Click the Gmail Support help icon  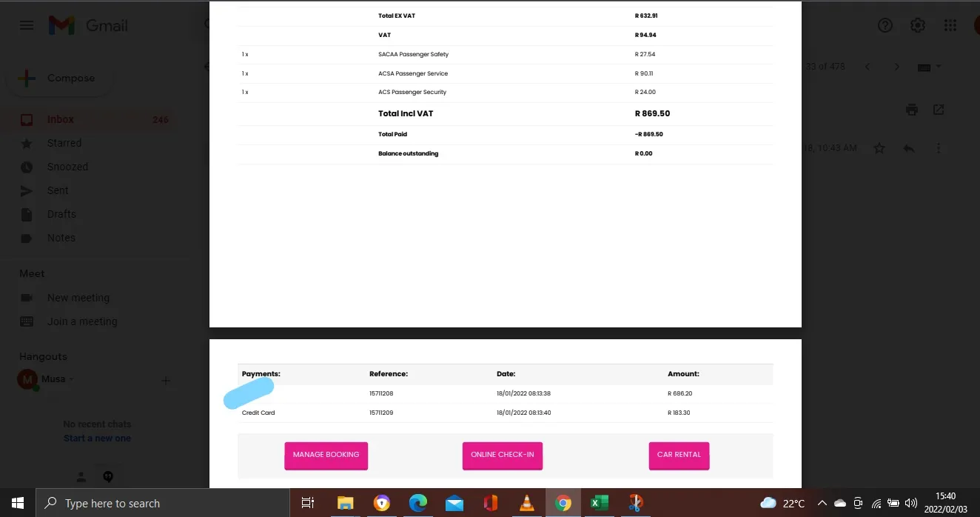click(885, 26)
